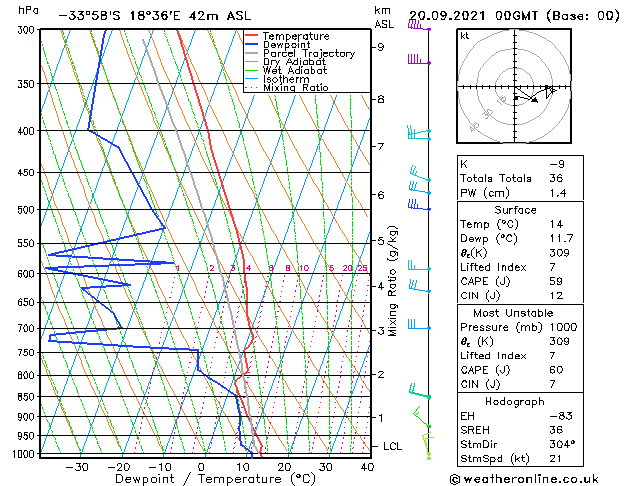Click the 300 hPa pressure label
The height and width of the screenshot is (486, 629).
coord(28,30)
